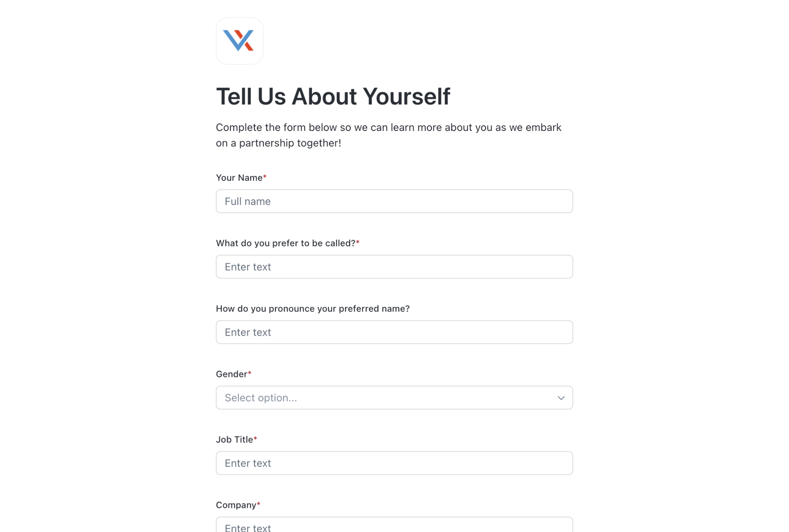This screenshot has height=532, width=789.
Task: Click the 'Your Name' field label
Action: (239, 178)
